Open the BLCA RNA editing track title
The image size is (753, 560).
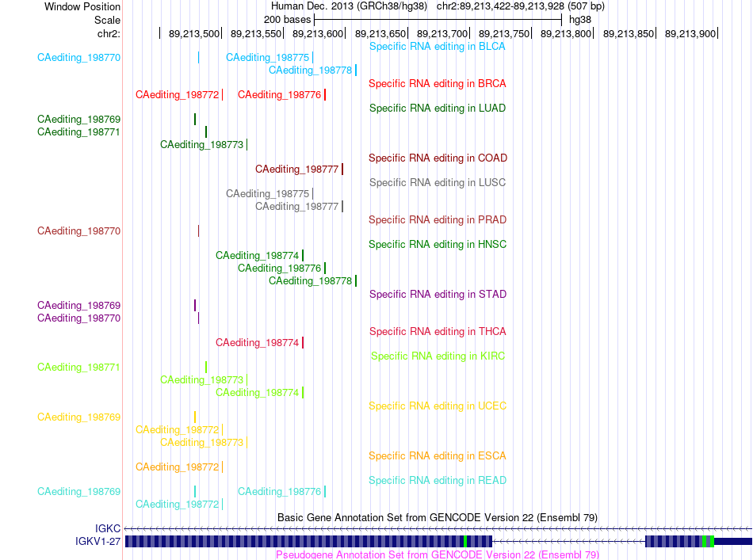coord(437,47)
